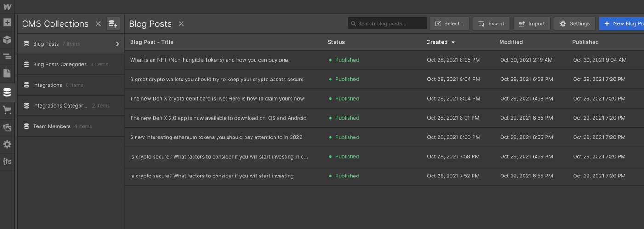Sort by Published column header
Screen dimensions: 644x229
coord(585,42)
